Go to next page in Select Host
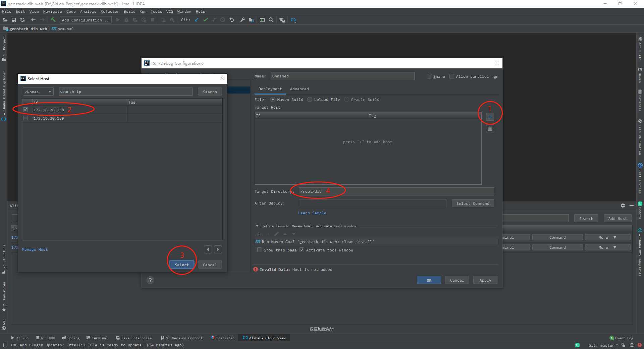This screenshot has height=349, width=644. 218,249
